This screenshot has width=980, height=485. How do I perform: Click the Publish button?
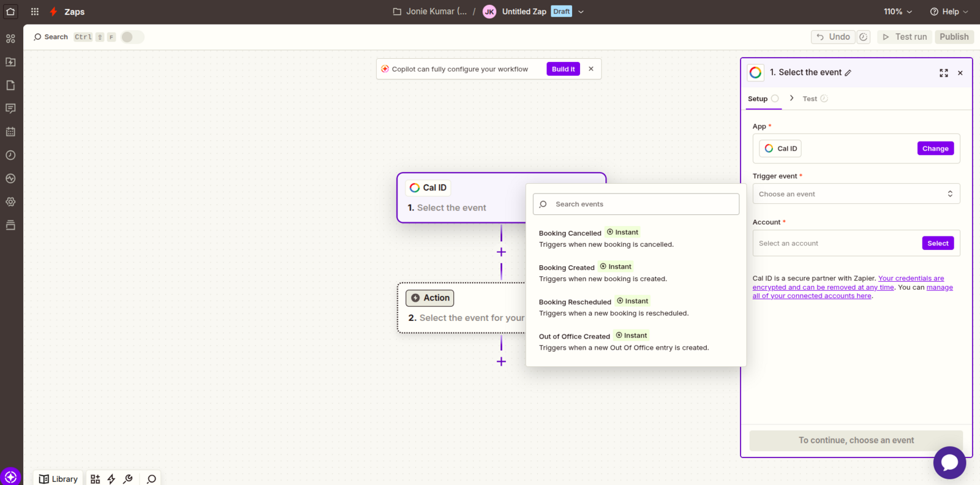(954, 37)
